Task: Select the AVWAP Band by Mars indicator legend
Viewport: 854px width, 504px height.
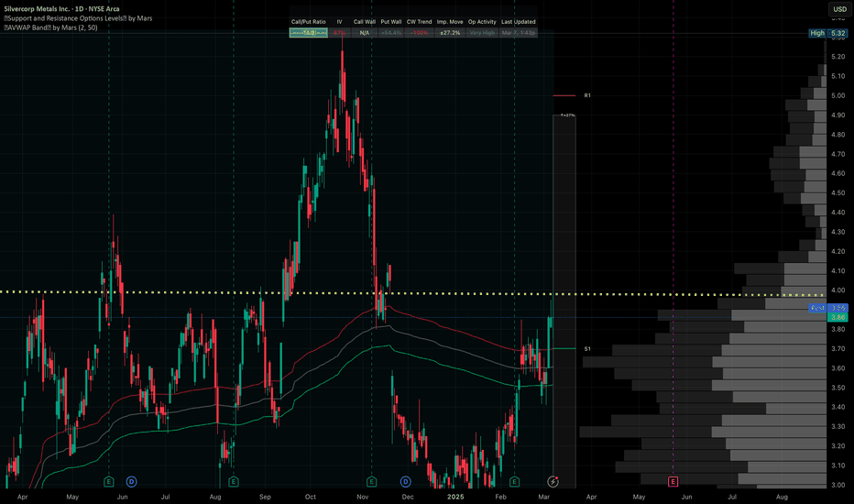Action: pyautogui.click(x=50, y=27)
